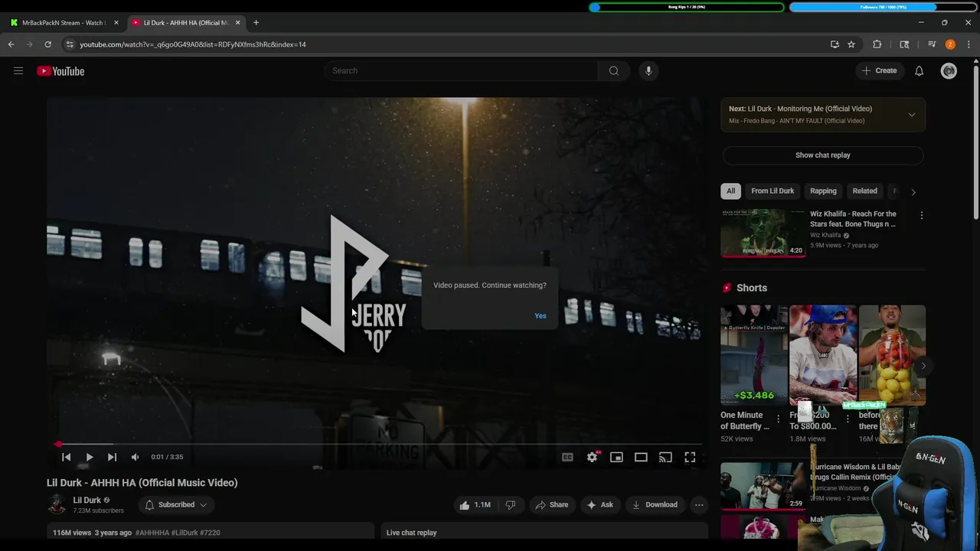
Task: View site information icon in address bar
Action: coord(70,44)
